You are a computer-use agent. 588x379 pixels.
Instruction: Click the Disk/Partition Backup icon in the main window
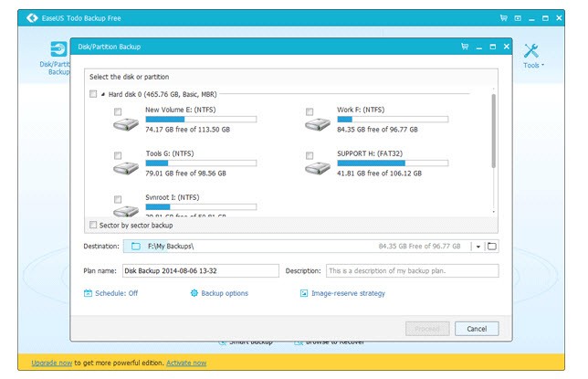(58, 49)
